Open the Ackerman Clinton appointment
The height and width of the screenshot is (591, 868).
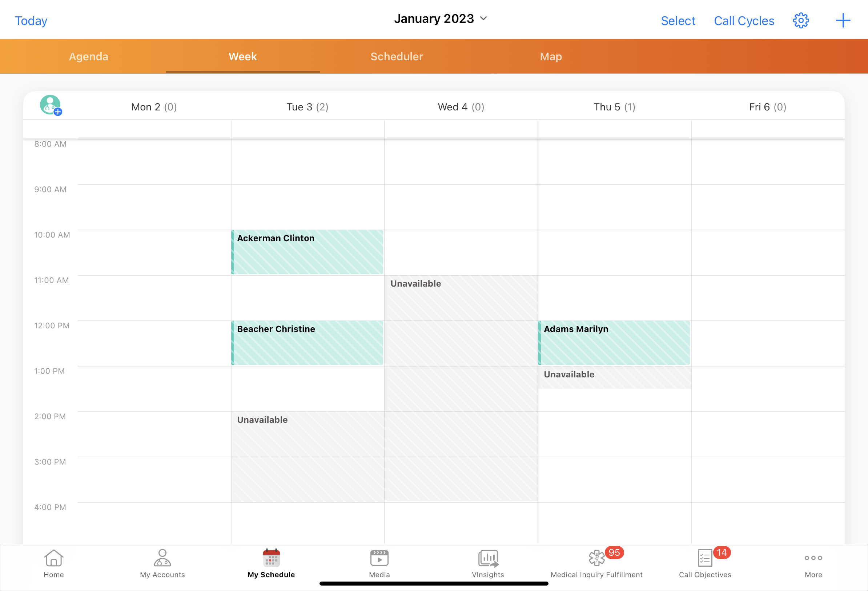pos(307,252)
